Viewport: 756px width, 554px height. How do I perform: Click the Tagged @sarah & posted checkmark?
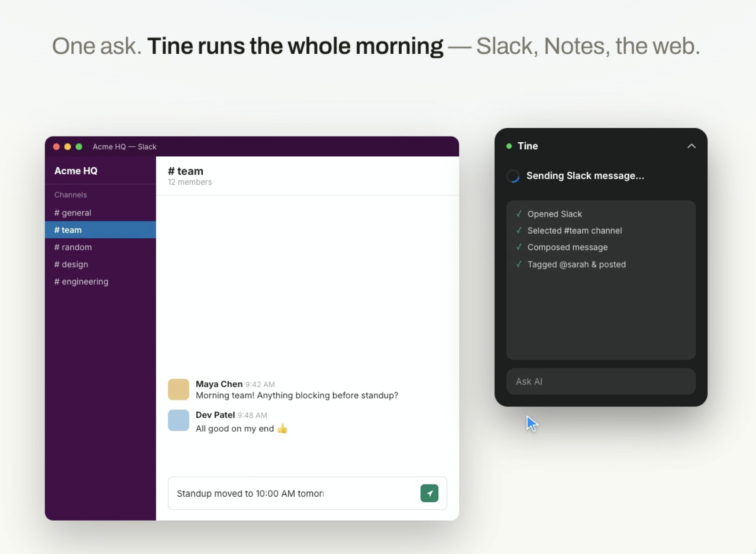click(x=519, y=264)
